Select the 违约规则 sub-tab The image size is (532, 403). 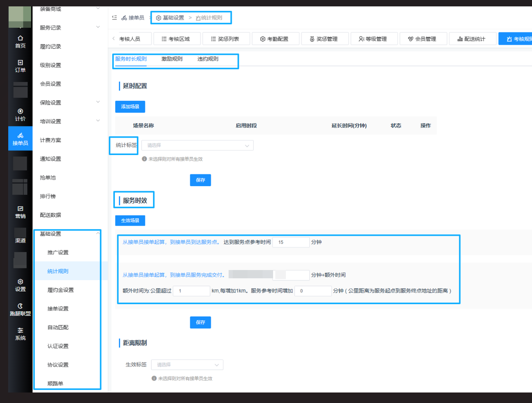click(208, 59)
